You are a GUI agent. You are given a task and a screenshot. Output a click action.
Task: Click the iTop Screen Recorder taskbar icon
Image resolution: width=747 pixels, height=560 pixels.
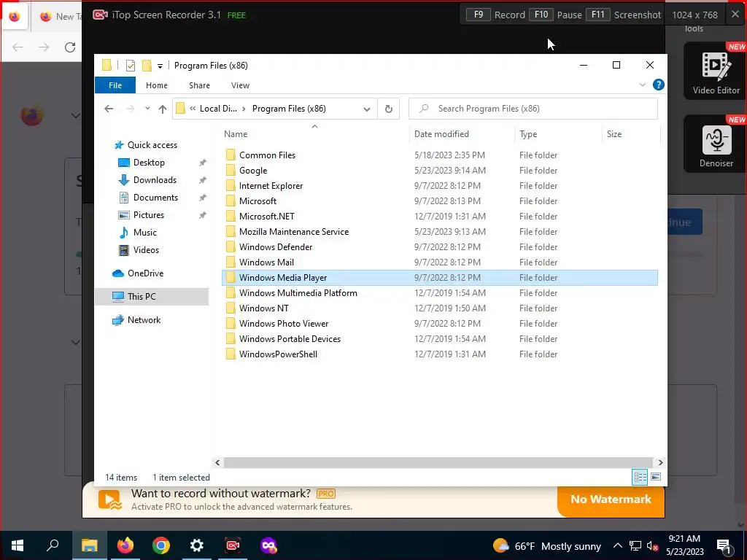tap(233, 545)
